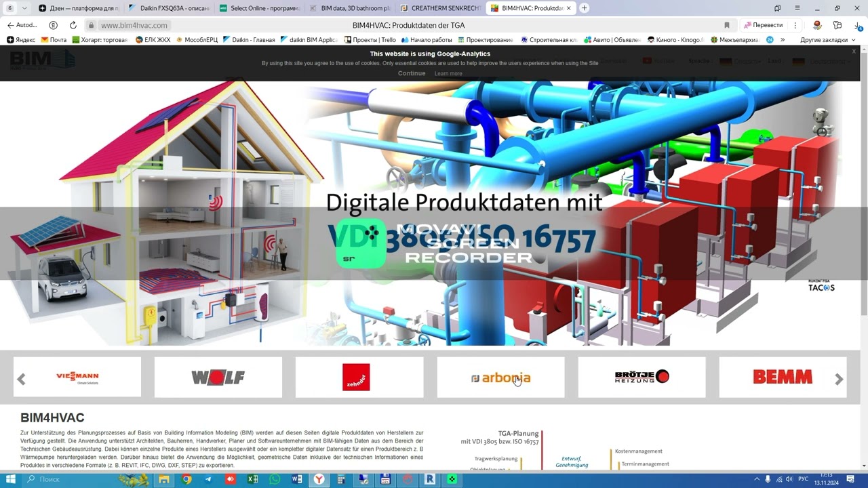Show hidden system tray icons
Image resolution: width=868 pixels, height=488 pixels.
coord(757,479)
